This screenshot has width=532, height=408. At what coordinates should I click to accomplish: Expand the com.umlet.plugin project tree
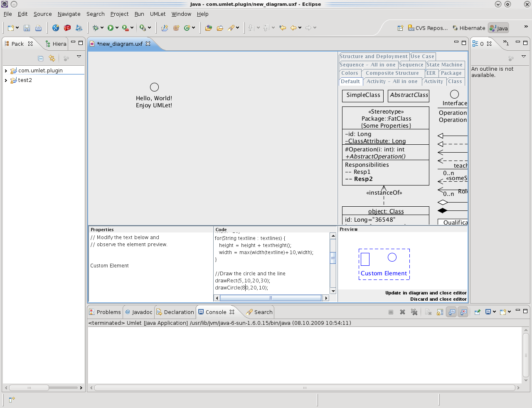6,71
